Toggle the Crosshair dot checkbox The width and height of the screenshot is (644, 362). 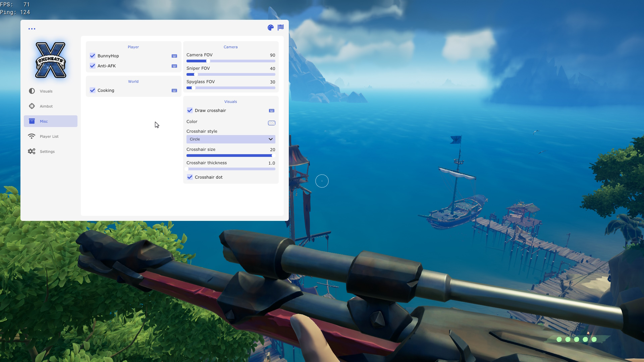190,177
